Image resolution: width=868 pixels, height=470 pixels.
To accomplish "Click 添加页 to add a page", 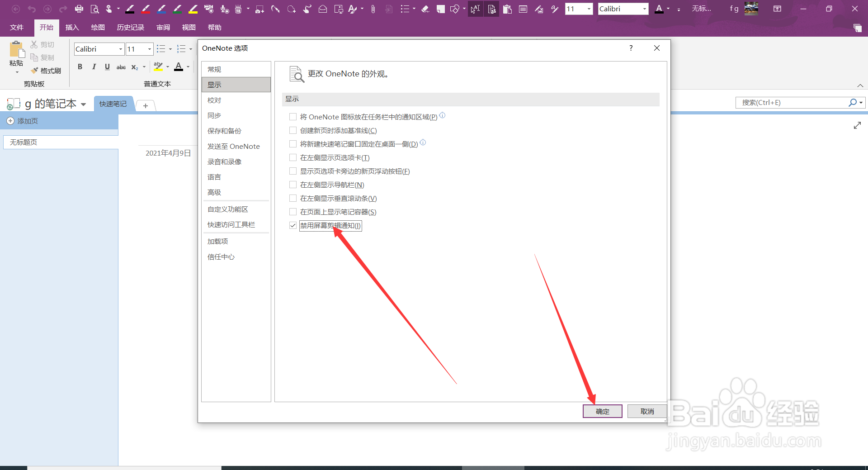I will 23,121.
